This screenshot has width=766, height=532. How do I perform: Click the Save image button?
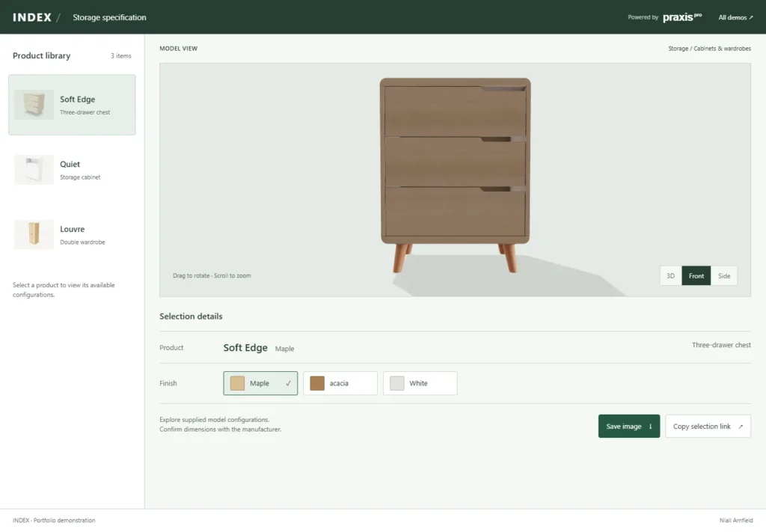click(x=628, y=426)
